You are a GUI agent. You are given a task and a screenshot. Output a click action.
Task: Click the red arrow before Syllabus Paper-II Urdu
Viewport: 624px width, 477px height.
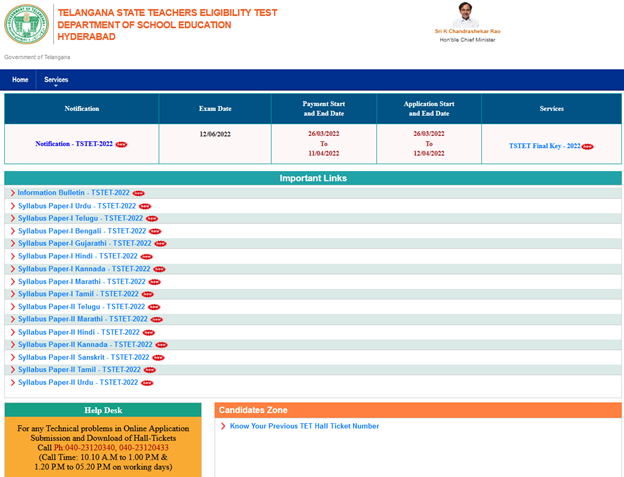click(12, 382)
